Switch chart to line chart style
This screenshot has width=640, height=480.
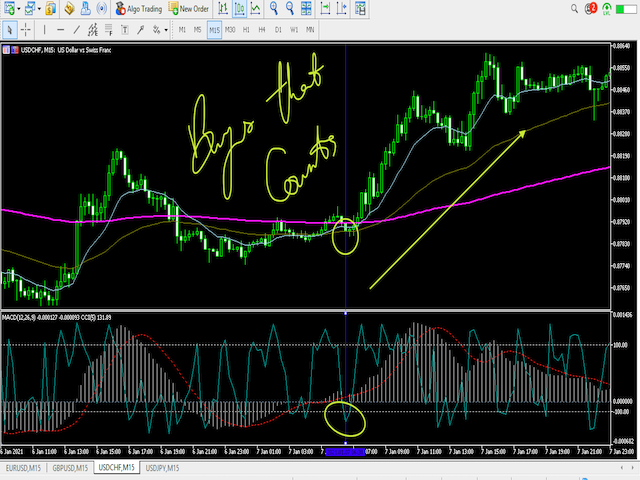pos(256,8)
